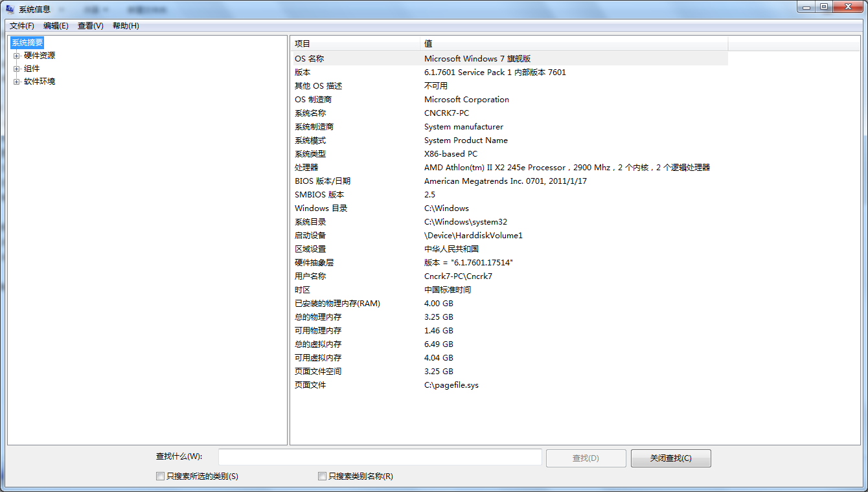
Task: Click the C:\pagefile.sys value
Action: pos(451,385)
